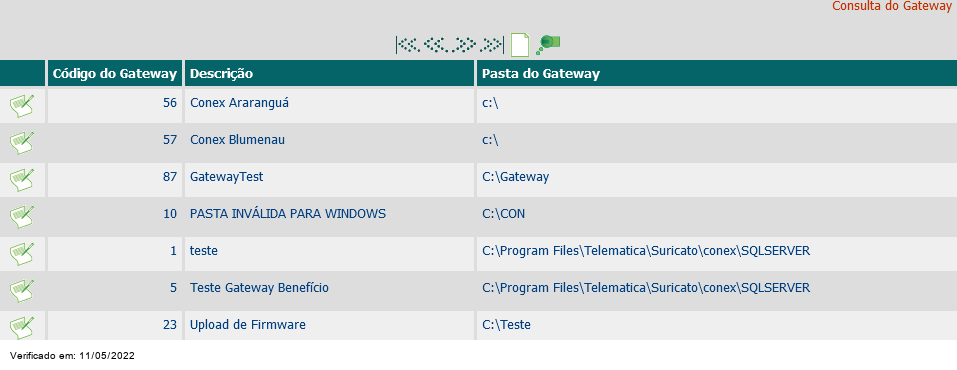Edit the Teste Gateway Benefício entry
The image size is (957, 370).
pyautogui.click(x=22, y=291)
